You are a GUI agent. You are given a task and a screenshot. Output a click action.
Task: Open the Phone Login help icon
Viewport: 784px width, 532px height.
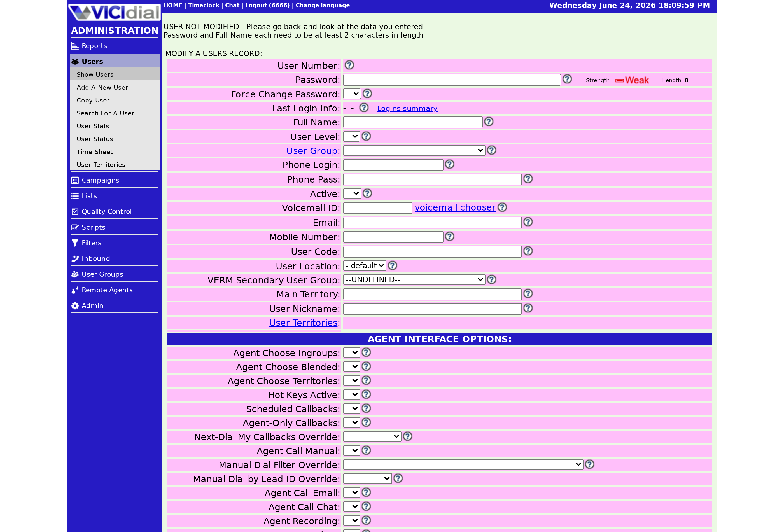tap(449, 164)
